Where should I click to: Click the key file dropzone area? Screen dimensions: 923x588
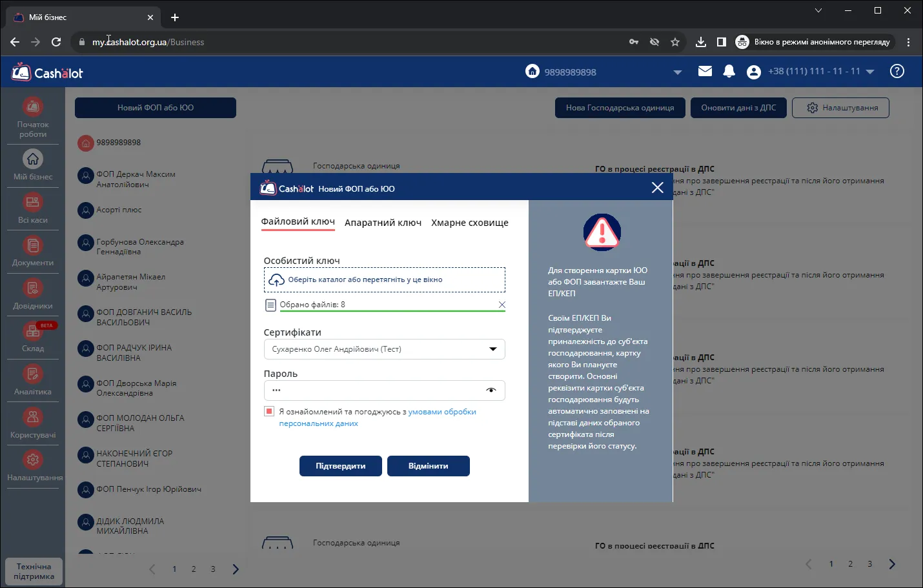coord(385,280)
